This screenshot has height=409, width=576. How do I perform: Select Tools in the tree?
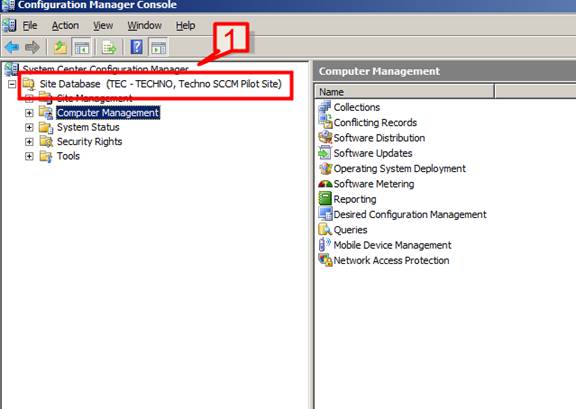click(x=68, y=156)
